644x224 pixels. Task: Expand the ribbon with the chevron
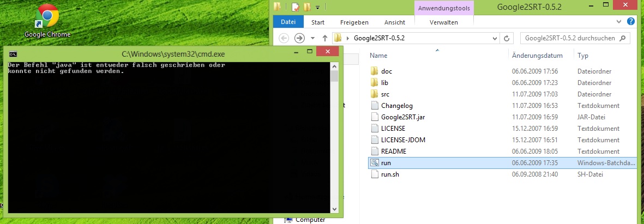pos(618,22)
